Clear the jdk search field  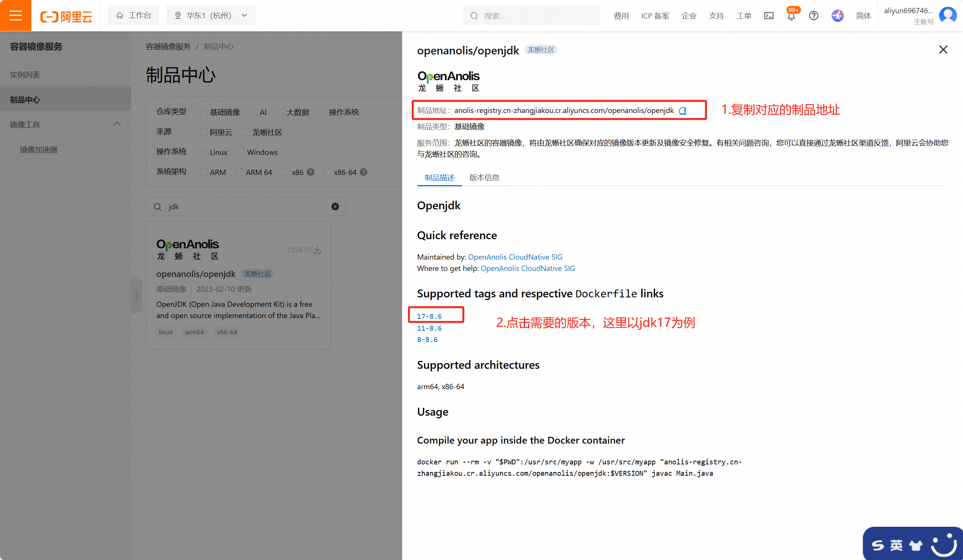click(x=335, y=207)
